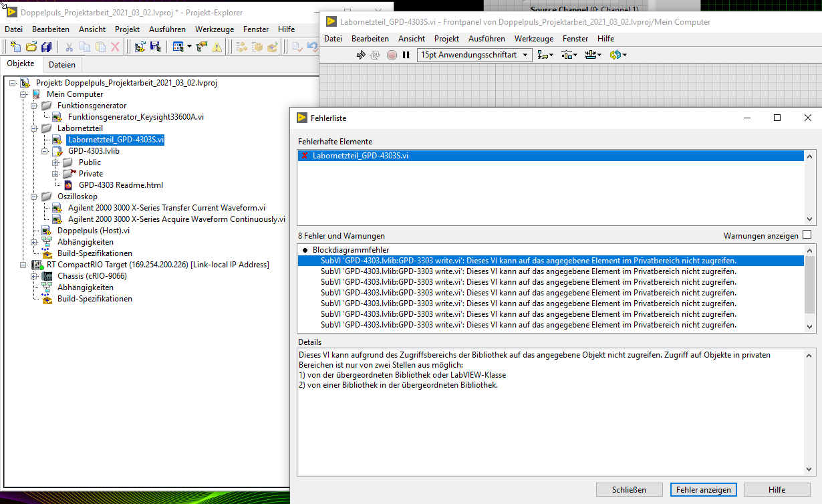
Task: Click the project floppy-disk save icon with tree symbol
Action: click(x=155, y=47)
